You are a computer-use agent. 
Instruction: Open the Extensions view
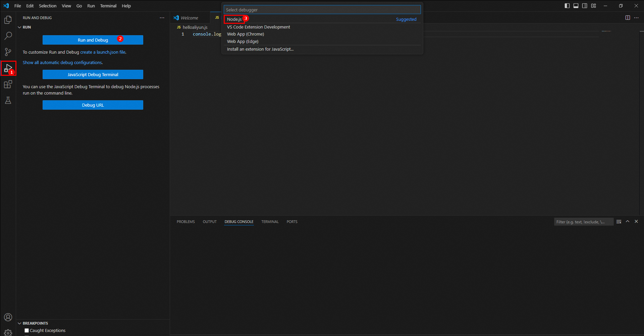point(8,84)
